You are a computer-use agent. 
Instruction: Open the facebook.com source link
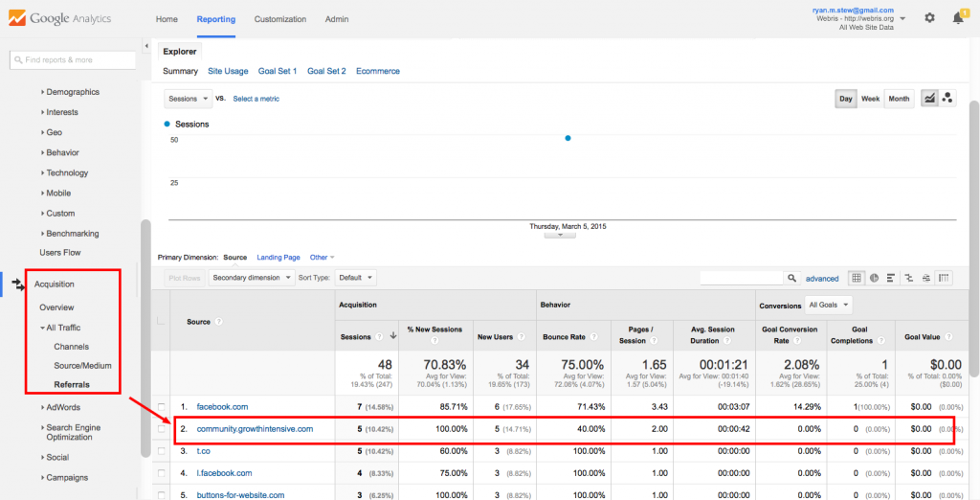pos(222,407)
